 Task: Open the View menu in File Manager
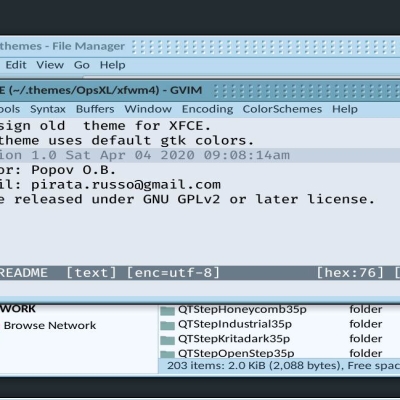[x=50, y=65]
